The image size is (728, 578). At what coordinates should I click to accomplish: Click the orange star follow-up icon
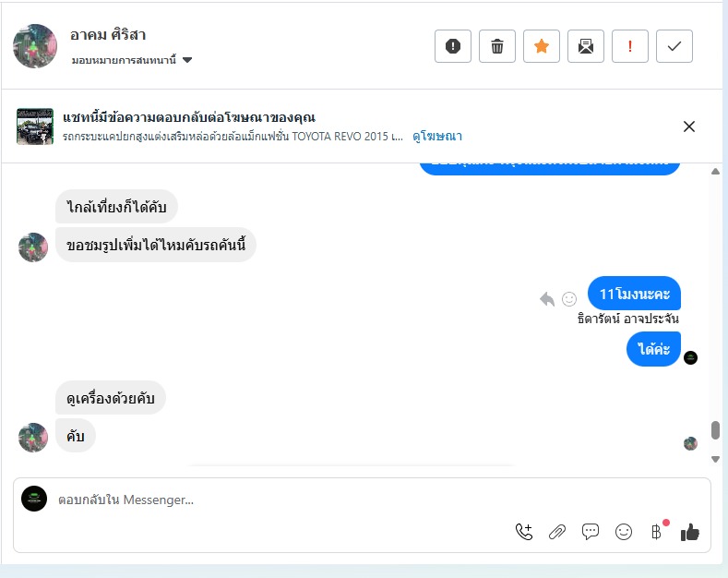click(542, 46)
